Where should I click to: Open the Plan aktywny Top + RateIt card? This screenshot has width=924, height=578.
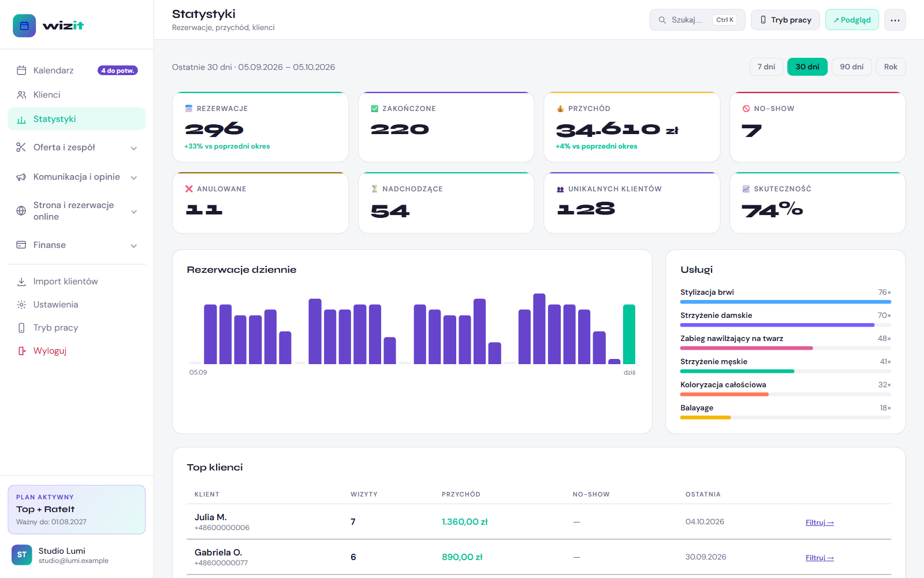pos(76,510)
